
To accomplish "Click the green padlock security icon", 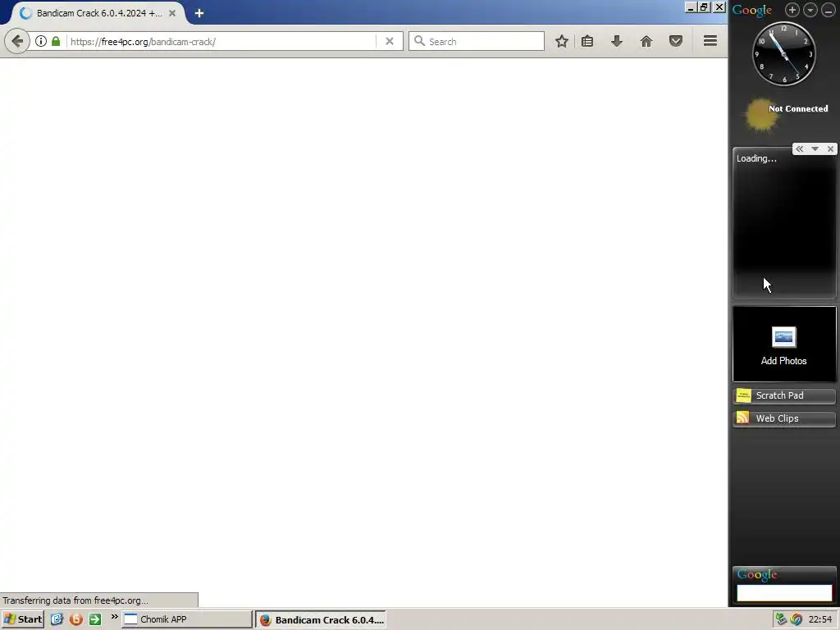I will click(56, 41).
